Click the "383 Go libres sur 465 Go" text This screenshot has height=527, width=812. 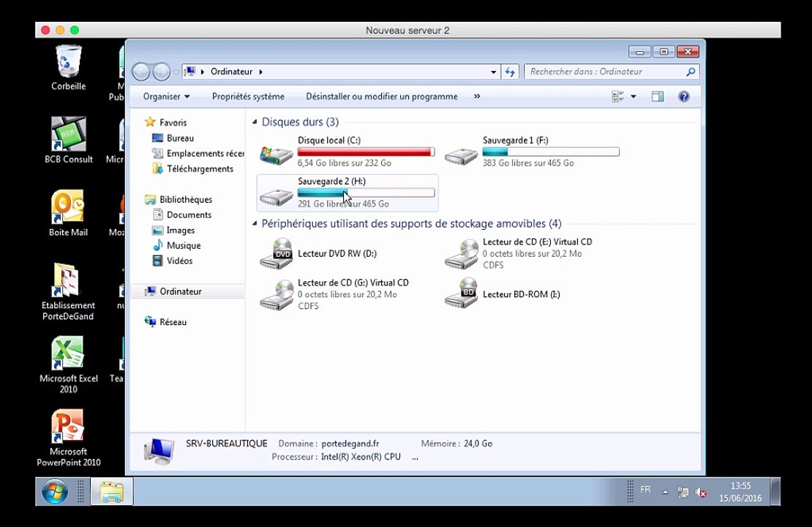(x=528, y=162)
